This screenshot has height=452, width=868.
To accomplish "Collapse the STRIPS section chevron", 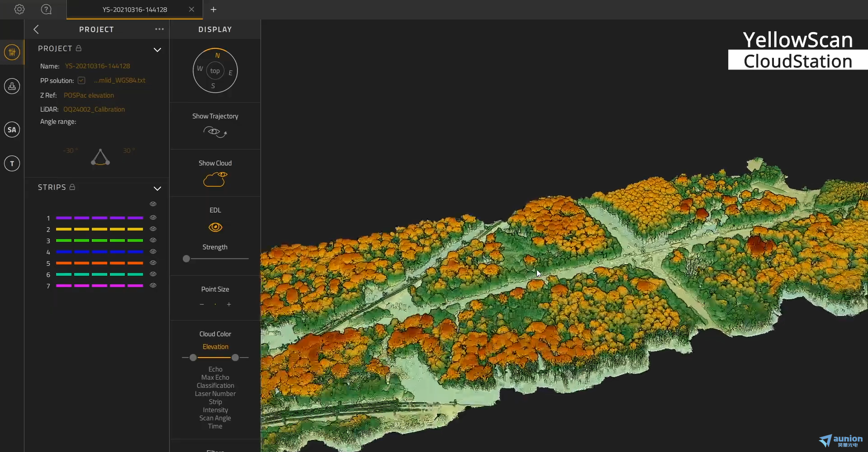I will pyautogui.click(x=157, y=188).
